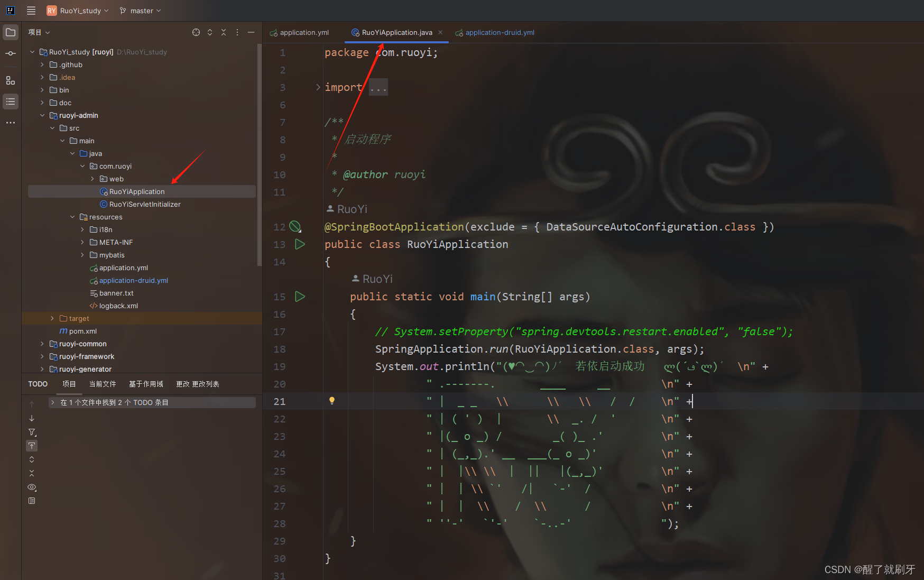Go to next TODO occurrence arrow
Viewport: 924px width, 580px height.
tap(32, 418)
